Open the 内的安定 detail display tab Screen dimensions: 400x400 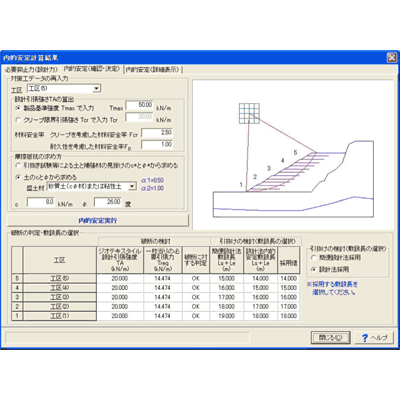click(x=152, y=69)
